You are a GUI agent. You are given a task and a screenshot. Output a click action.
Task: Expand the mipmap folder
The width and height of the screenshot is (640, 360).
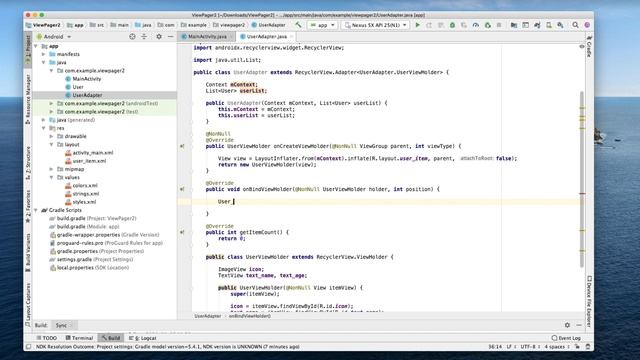(x=51, y=169)
